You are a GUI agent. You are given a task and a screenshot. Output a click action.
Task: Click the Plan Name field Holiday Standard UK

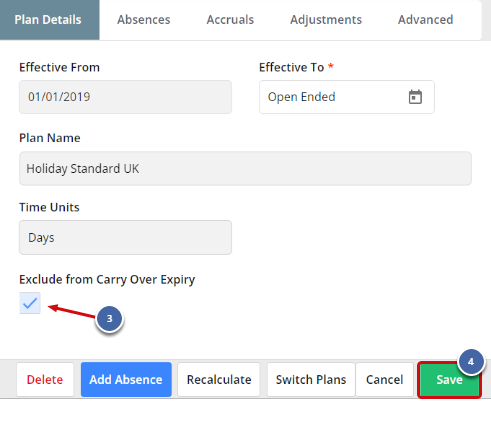tap(245, 169)
